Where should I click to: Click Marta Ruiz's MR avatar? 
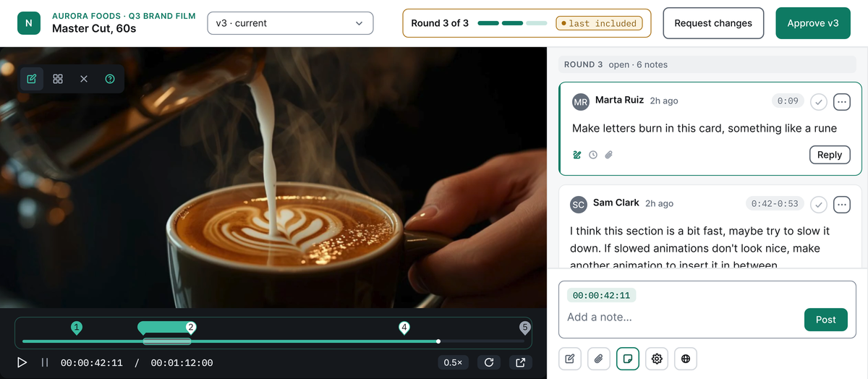pyautogui.click(x=581, y=102)
